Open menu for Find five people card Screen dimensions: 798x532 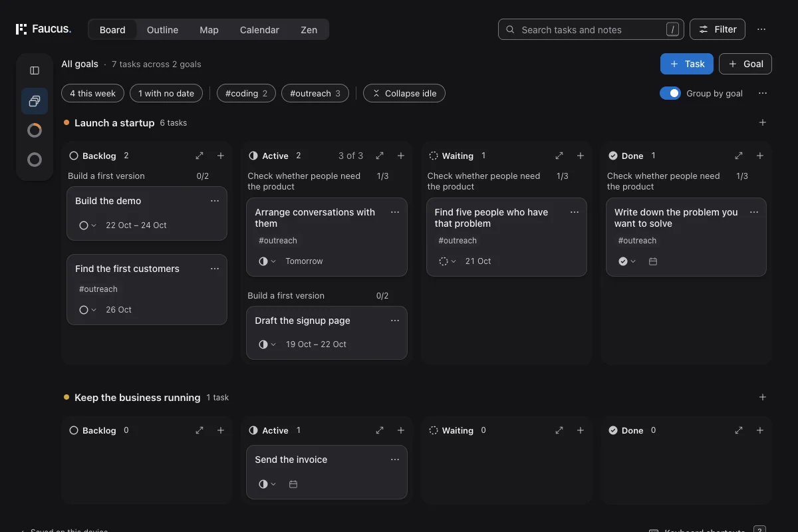pos(575,212)
